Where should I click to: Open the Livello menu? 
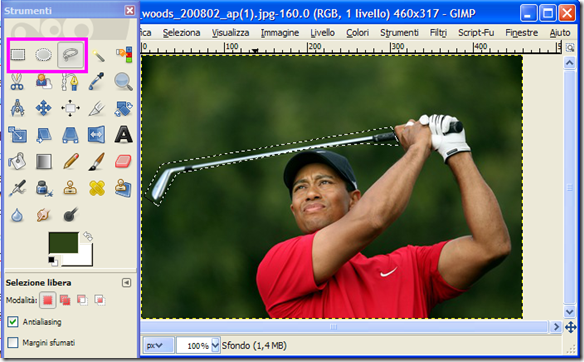323,33
